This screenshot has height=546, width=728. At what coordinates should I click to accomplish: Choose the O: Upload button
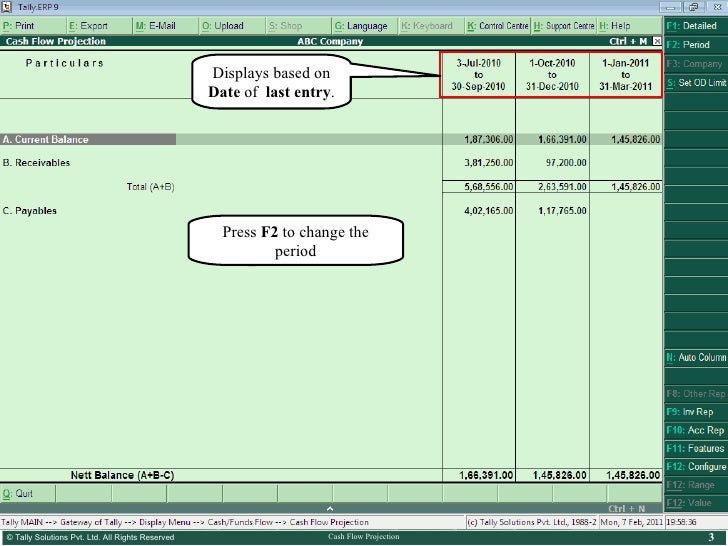click(232, 26)
